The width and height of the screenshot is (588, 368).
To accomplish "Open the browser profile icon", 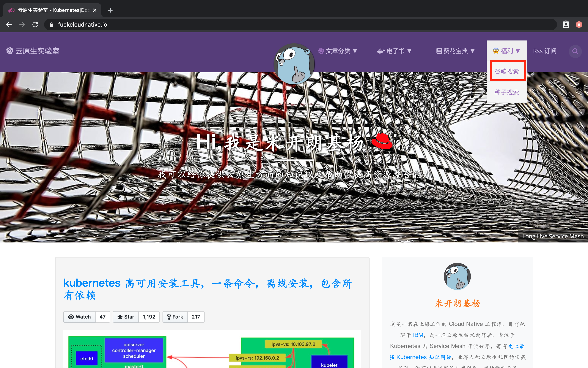I will 566,25.
